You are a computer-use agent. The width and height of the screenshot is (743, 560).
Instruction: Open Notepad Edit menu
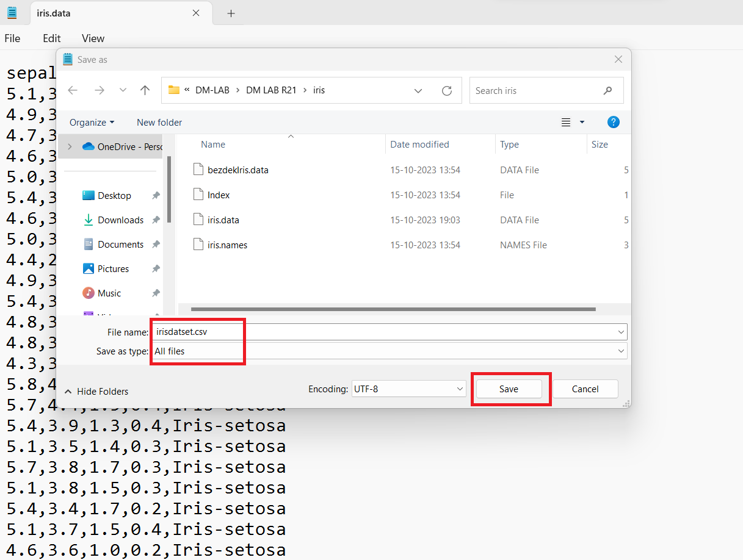click(x=52, y=38)
